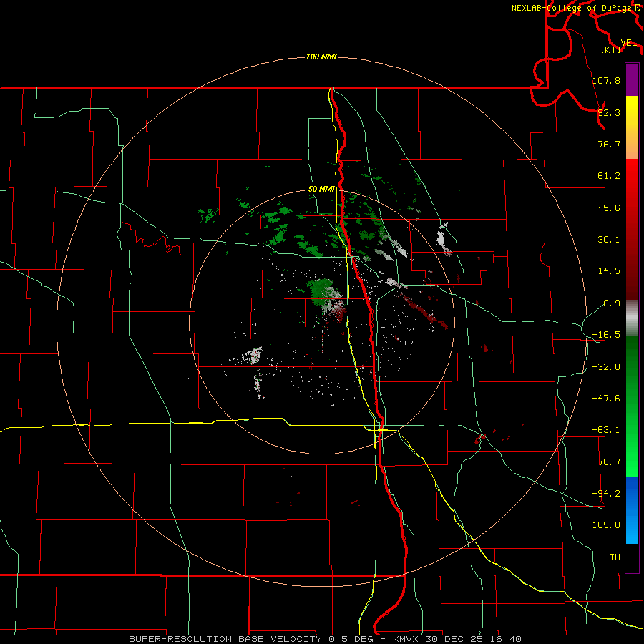The image size is (644, 644).
Task: Click the 100 NMI range ring label
Action: point(321,57)
